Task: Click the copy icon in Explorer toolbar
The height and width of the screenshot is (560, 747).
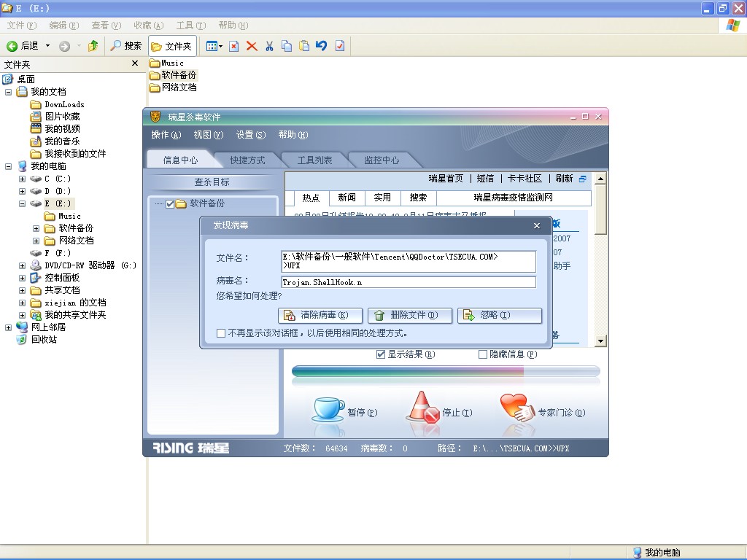Action: click(x=287, y=46)
